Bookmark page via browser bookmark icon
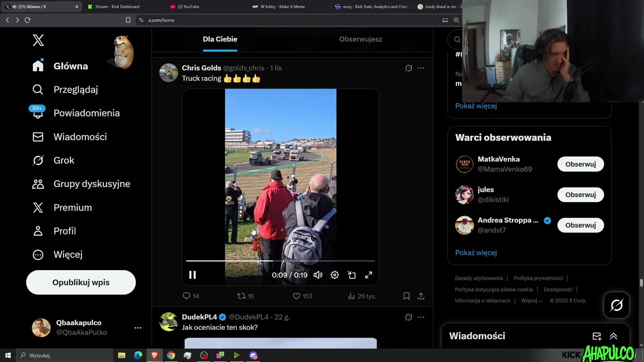This screenshot has width=644, height=362. (x=128, y=20)
